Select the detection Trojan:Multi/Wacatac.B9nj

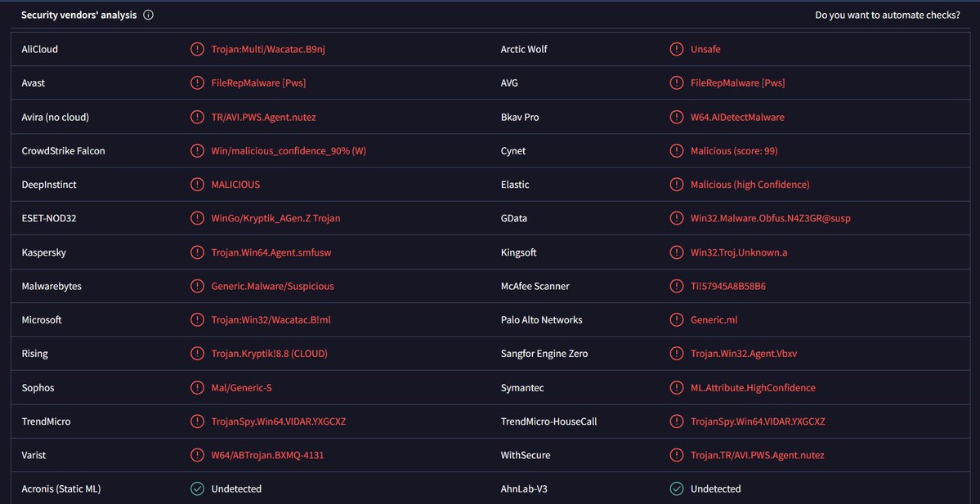pyautogui.click(x=268, y=49)
